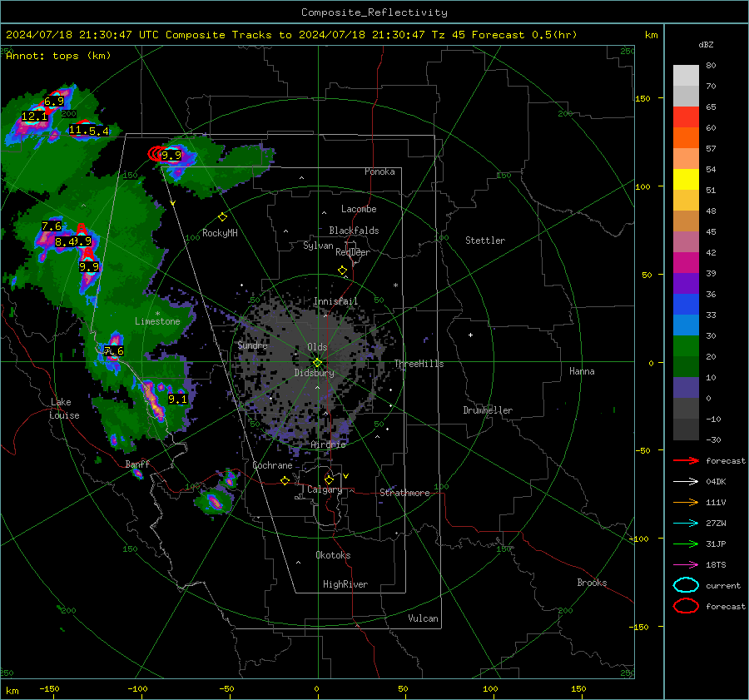Click the green 31JP arrow in legend

(x=686, y=544)
